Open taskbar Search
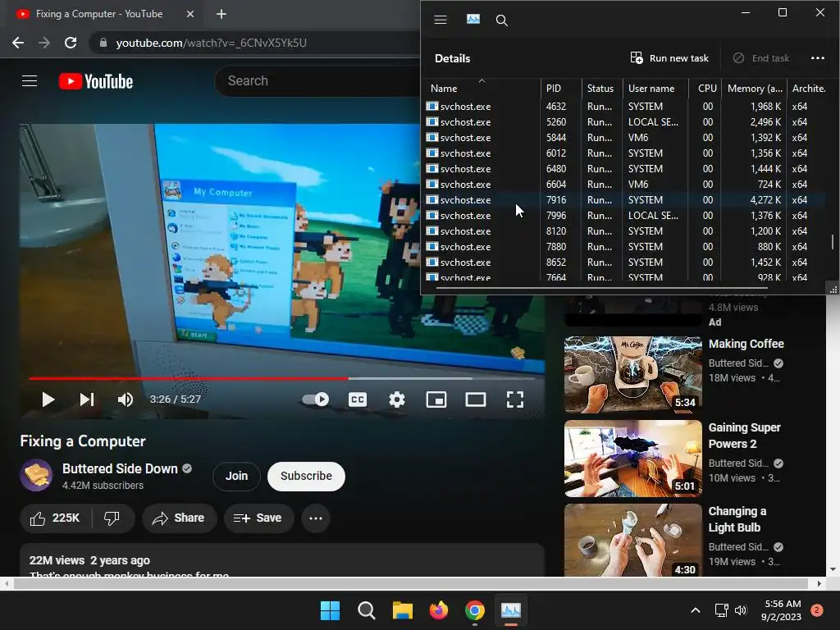This screenshot has height=630, width=840. point(367,610)
